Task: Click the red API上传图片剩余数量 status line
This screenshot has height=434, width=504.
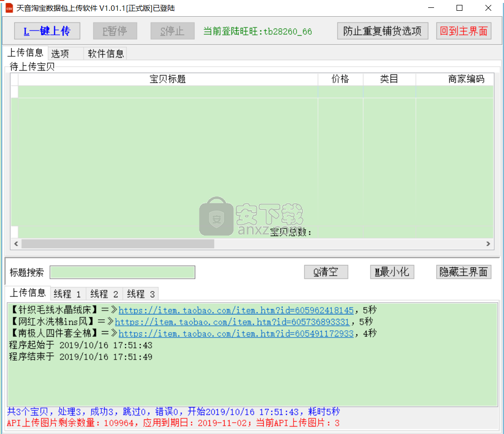Action: pos(173,423)
